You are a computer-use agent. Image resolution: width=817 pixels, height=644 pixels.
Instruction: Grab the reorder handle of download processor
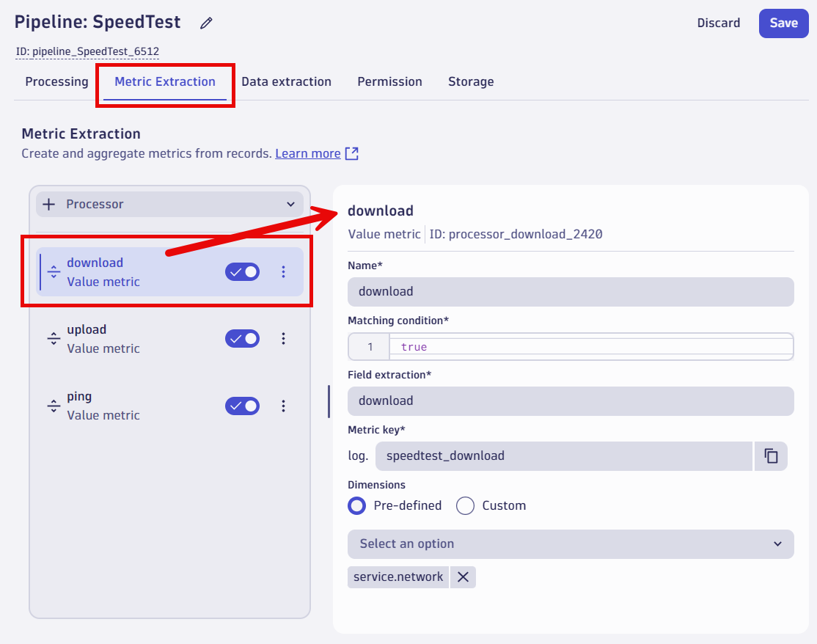click(x=54, y=271)
